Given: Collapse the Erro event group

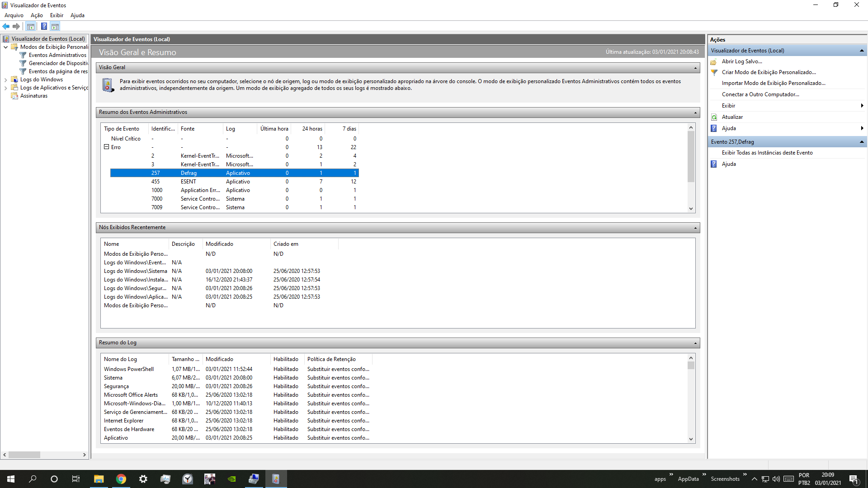Looking at the screenshot, I should pyautogui.click(x=107, y=147).
